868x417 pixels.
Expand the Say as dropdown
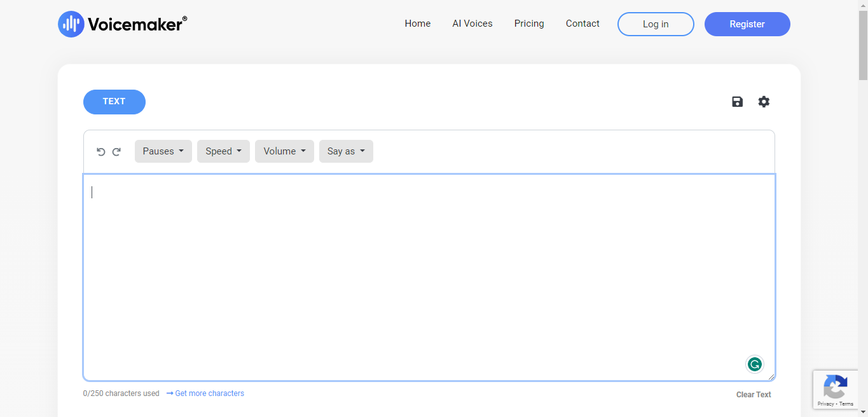pos(346,151)
